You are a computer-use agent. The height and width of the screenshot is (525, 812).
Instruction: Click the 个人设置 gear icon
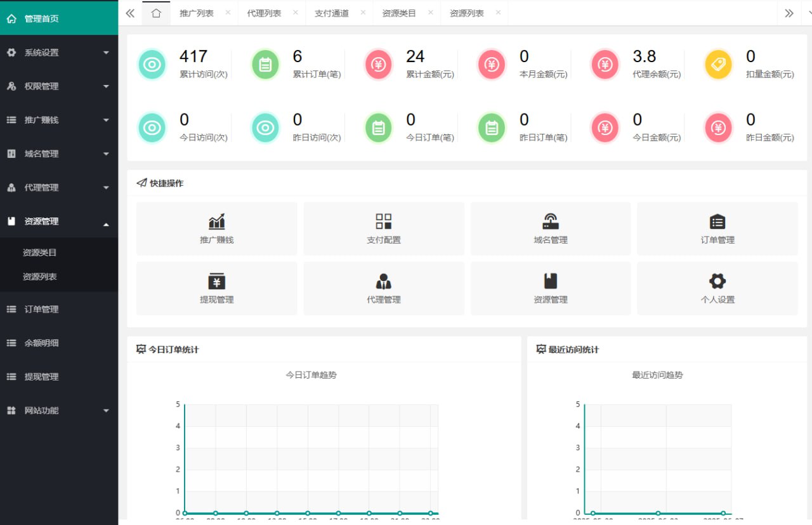(x=717, y=281)
